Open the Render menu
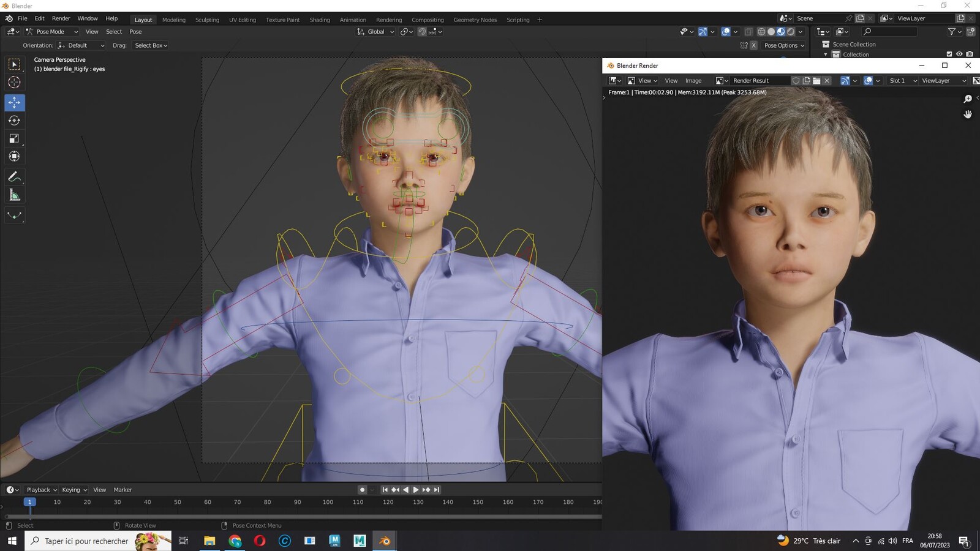This screenshot has height=551, width=980. point(61,18)
